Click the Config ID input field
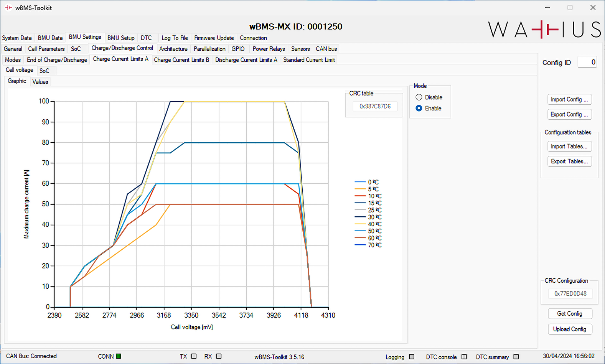 point(587,62)
